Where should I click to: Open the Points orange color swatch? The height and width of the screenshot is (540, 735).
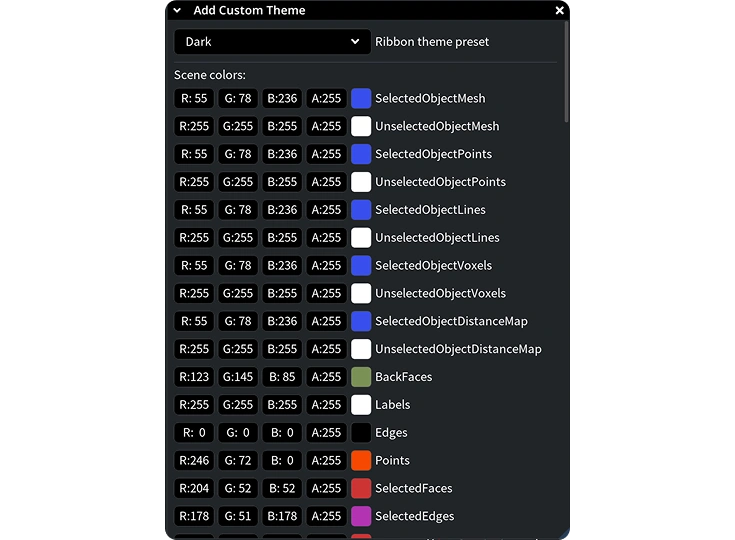[x=361, y=460]
